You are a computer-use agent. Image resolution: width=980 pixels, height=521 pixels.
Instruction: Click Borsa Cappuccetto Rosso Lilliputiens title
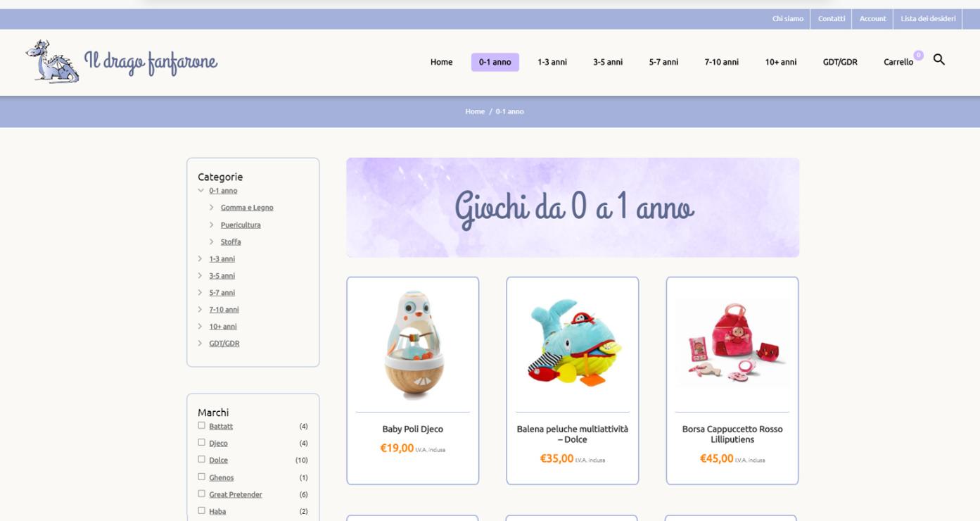pos(732,434)
